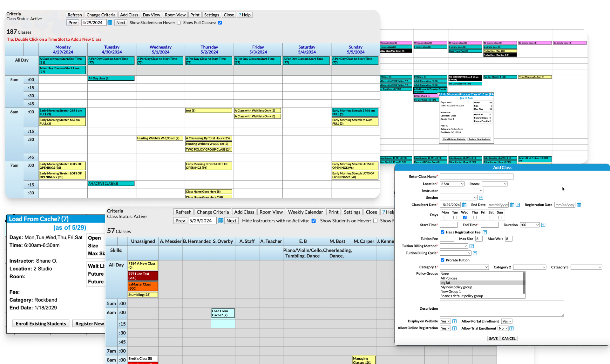Open Room View from top toolbar
This screenshot has height=364, width=610.
pos(175,15)
